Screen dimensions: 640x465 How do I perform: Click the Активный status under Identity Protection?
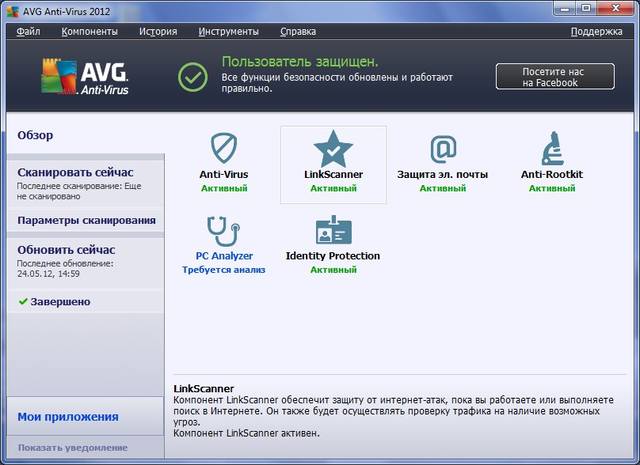point(333,270)
